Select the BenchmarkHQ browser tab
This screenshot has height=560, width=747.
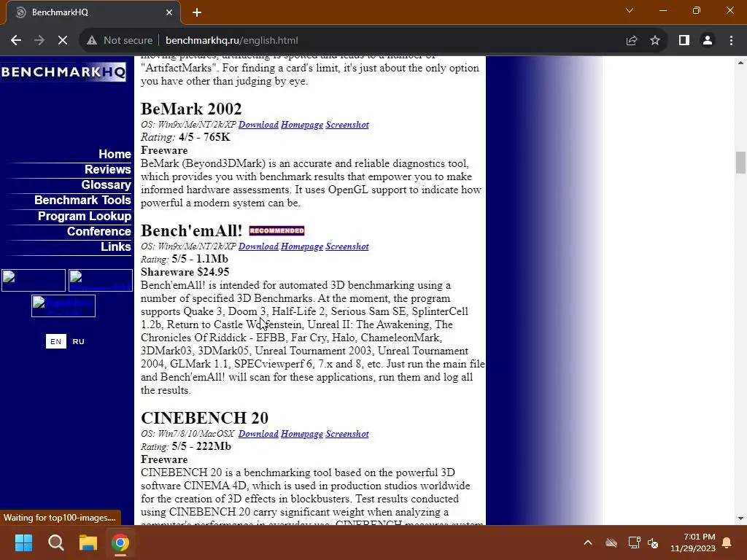(x=93, y=12)
